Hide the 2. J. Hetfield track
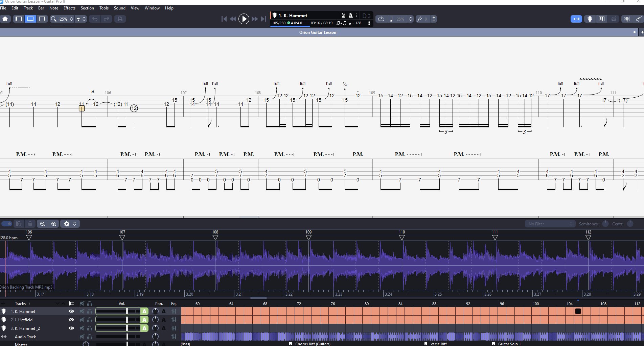The height and width of the screenshot is (346, 644). pos(71,320)
